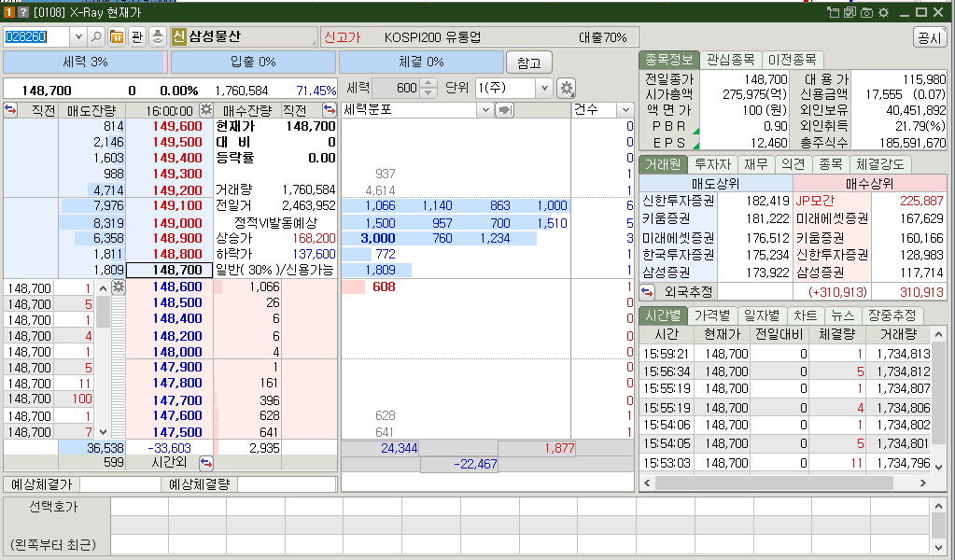Viewport: 955px width, 560px height.
Task: Open stock code history dropdown
Action: [78, 37]
